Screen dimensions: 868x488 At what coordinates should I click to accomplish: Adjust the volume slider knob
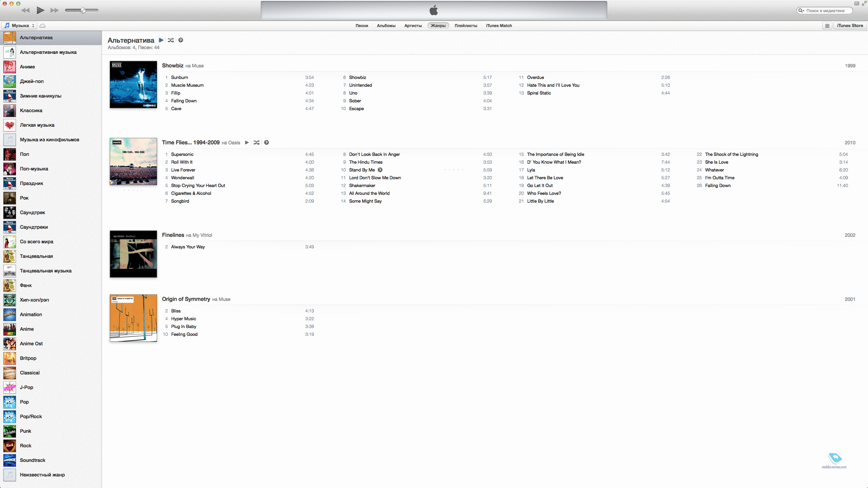(83, 11)
